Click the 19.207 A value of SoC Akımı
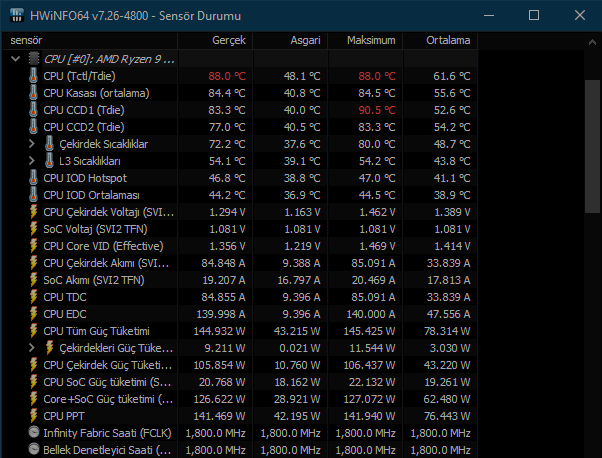This screenshot has height=458, width=602. (224, 280)
